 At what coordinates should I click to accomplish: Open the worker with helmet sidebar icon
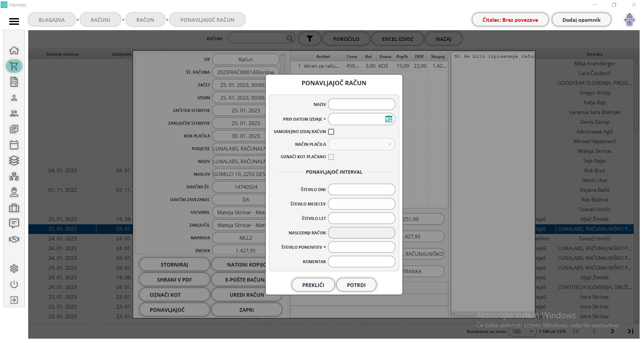(14, 192)
